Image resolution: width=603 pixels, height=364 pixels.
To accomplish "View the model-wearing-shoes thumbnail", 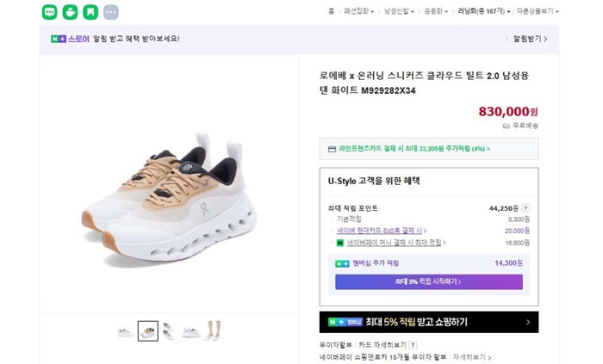I will (213, 331).
